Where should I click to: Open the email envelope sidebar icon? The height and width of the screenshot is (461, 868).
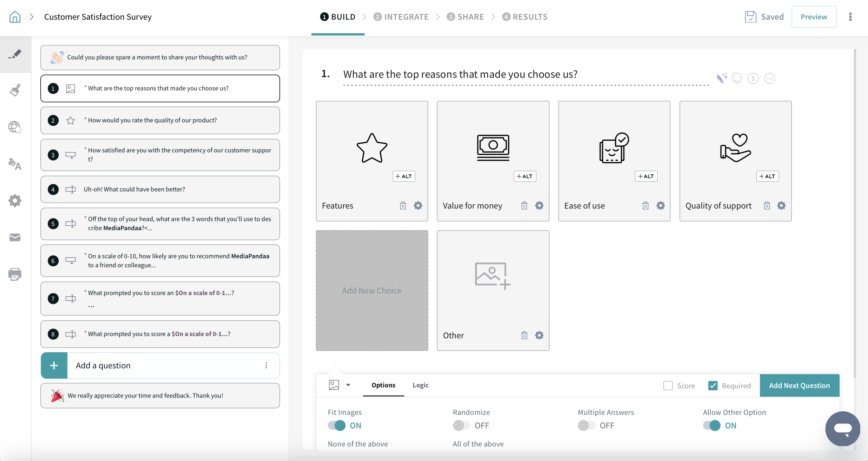[x=15, y=237]
